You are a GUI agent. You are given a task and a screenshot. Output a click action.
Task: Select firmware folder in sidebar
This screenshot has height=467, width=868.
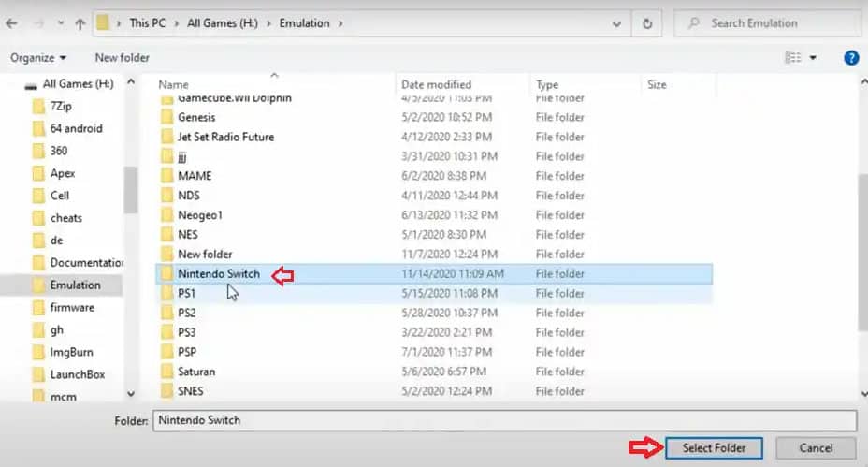72,308
